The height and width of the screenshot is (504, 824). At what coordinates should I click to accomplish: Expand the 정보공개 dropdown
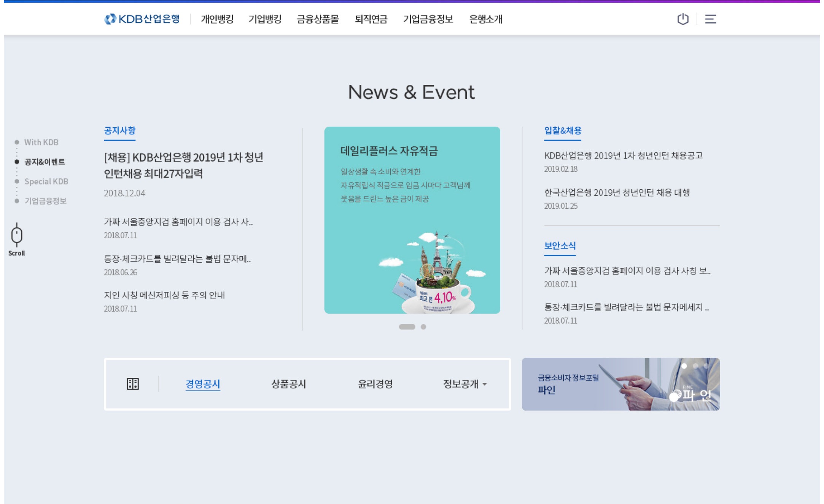pyautogui.click(x=465, y=384)
